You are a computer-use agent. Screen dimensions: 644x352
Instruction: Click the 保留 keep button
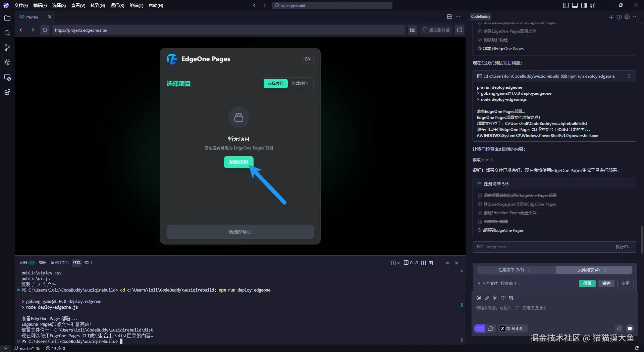point(587,283)
